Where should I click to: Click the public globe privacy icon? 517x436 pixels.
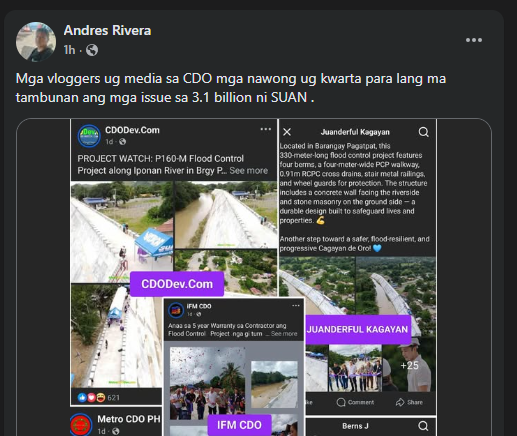pyautogui.click(x=92, y=50)
